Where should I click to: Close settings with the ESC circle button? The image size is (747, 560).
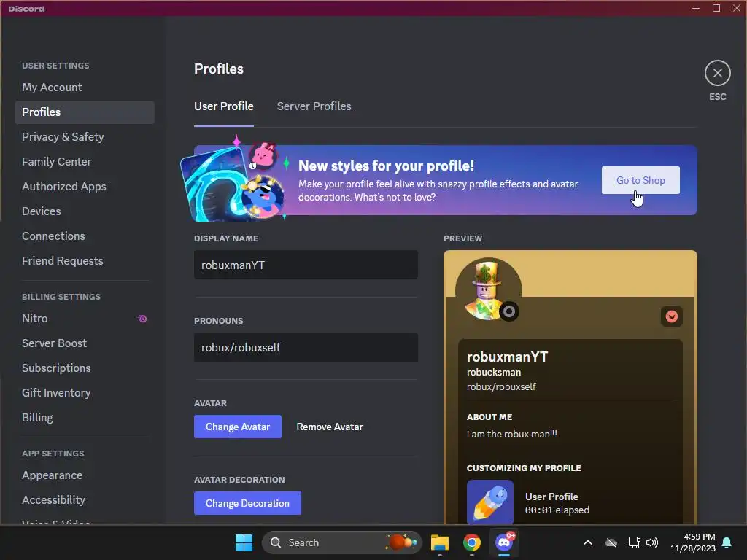click(718, 74)
